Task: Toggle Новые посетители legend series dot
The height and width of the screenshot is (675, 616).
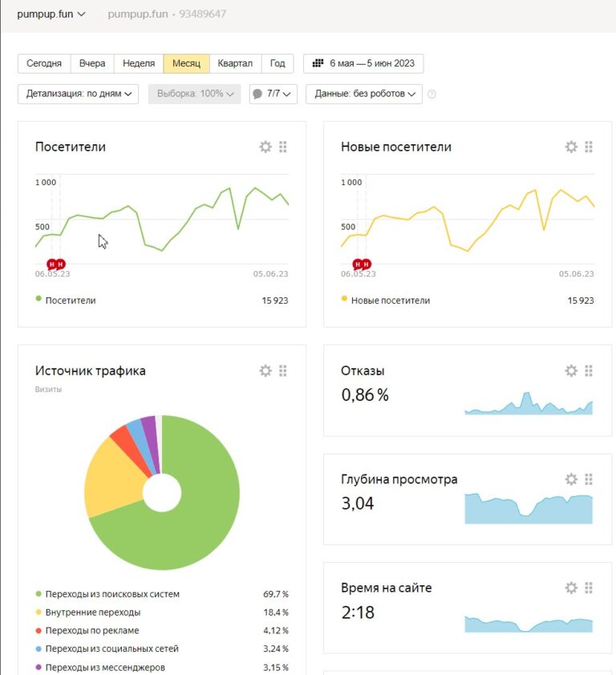Action: pos(344,300)
